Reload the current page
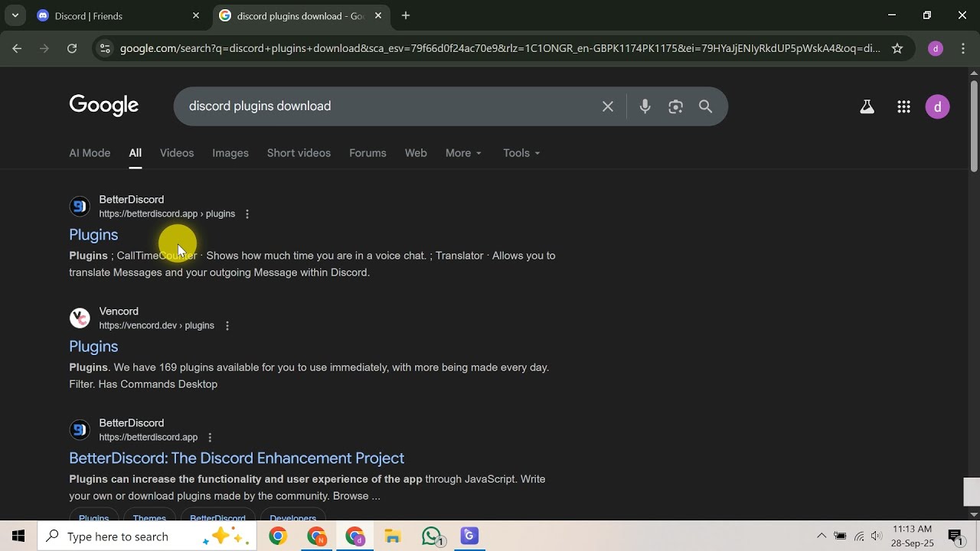This screenshot has width=980, height=551. click(72, 48)
